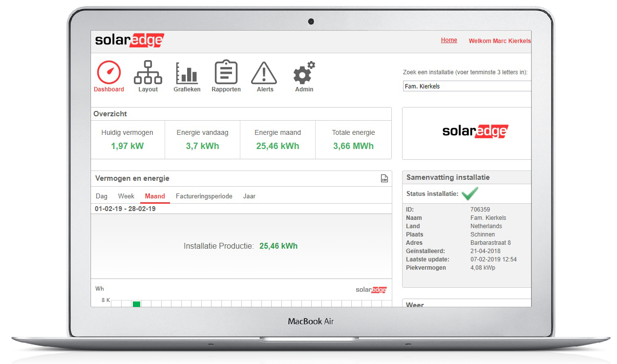Click the SolarEdge logo in header
The width and height of the screenshot is (617, 364).
(x=129, y=41)
